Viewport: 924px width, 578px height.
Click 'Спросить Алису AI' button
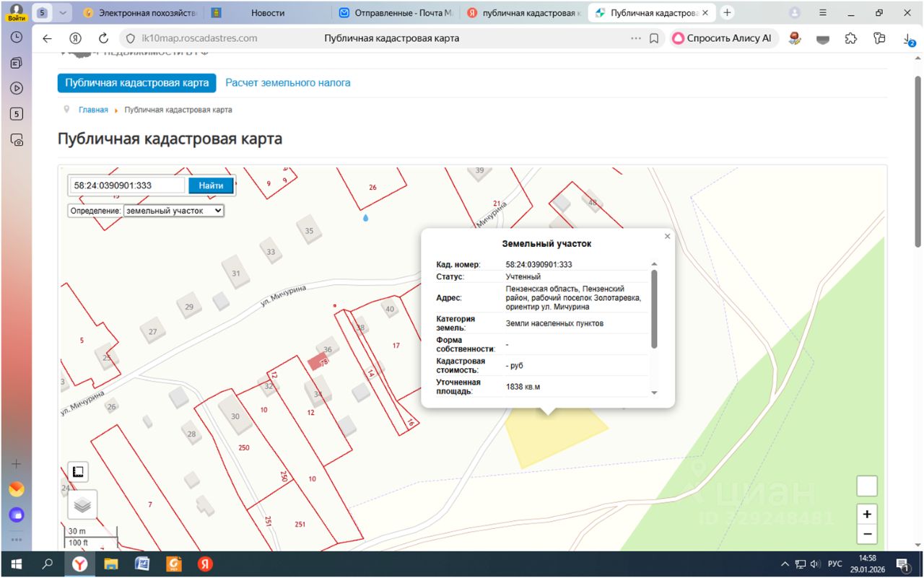(x=725, y=38)
